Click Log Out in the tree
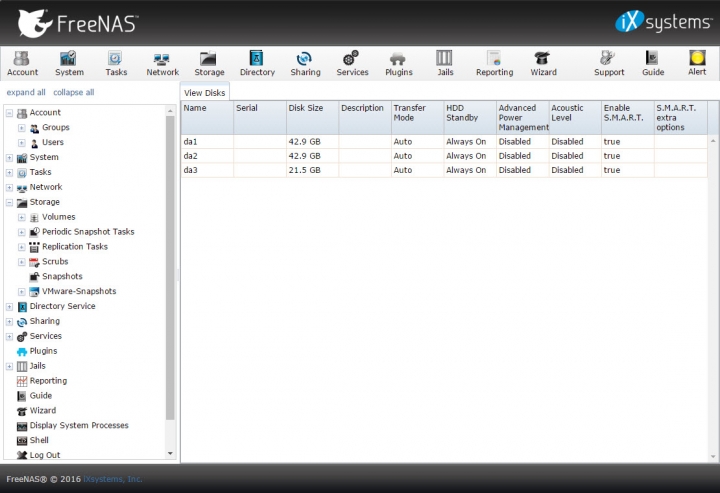This screenshot has height=493, width=720. [45, 455]
